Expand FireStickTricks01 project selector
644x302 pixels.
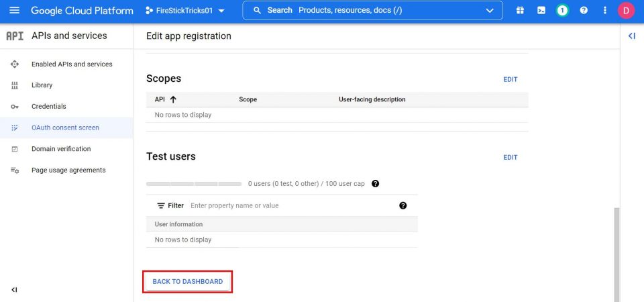tap(184, 11)
